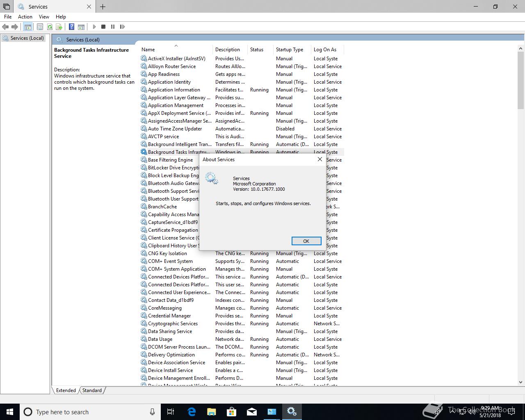Switch to the Standard tab
525x420 pixels.
(92, 390)
